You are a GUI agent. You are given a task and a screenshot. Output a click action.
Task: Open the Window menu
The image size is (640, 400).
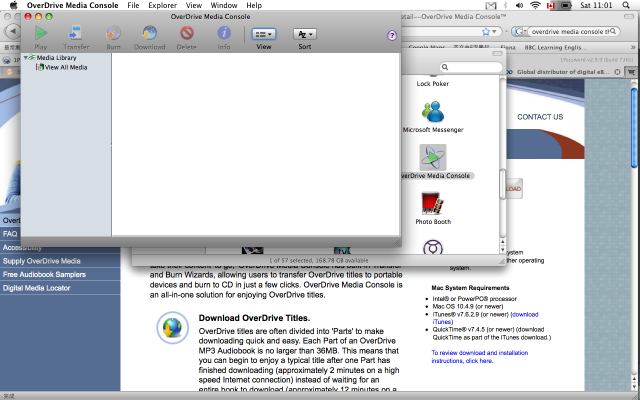[x=224, y=5]
